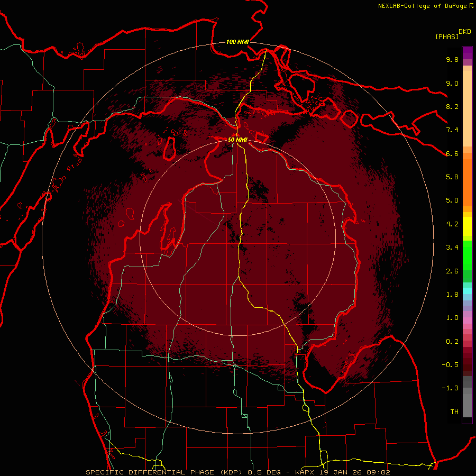Click the 2.6 value on the color scale
Image resolution: width=476 pixels, height=476 pixels.
click(x=452, y=271)
